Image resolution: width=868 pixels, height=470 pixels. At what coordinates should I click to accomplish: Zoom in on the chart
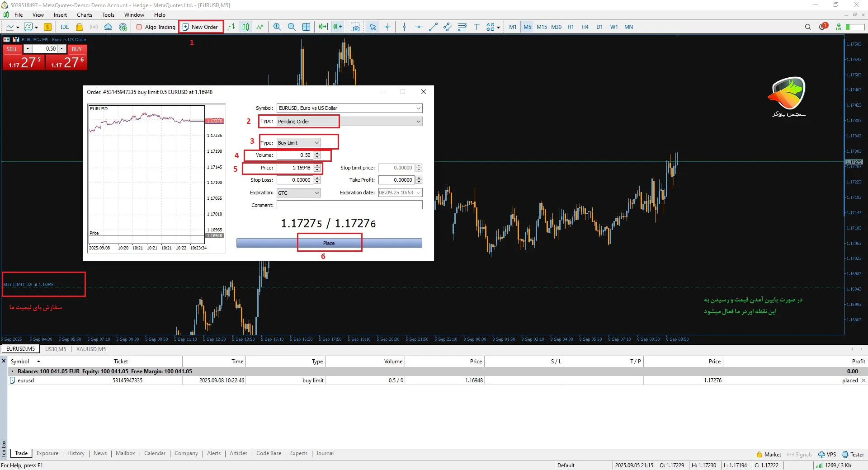click(277, 27)
